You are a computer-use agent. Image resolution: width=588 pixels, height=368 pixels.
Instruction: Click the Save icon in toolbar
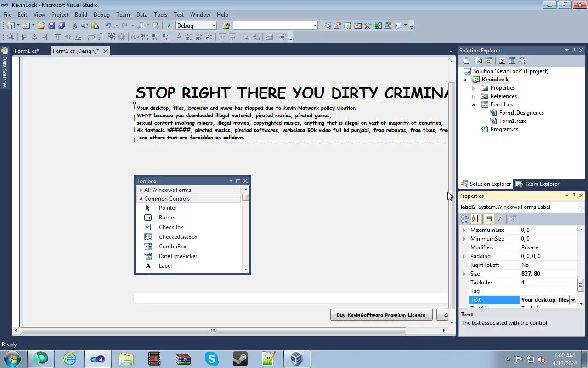(x=51, y=25)
